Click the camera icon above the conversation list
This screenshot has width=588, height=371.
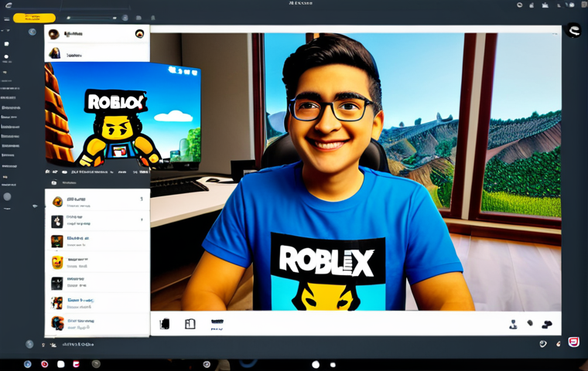53,182
